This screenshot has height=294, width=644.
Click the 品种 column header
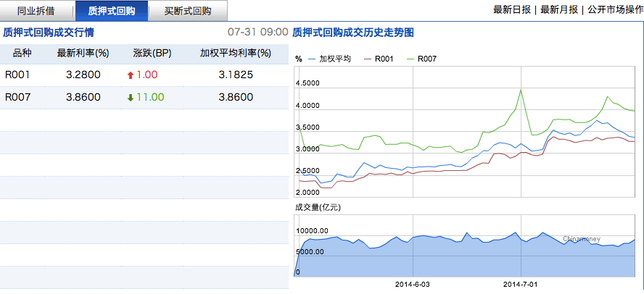[22, 53]
